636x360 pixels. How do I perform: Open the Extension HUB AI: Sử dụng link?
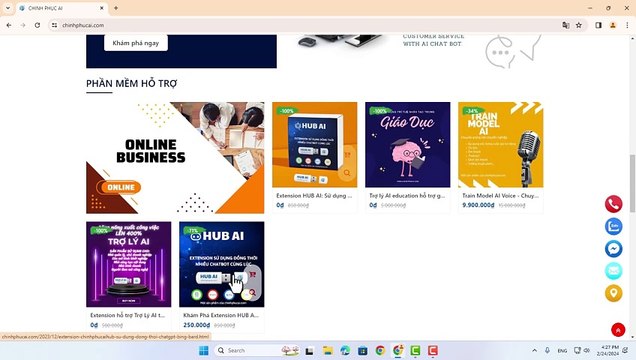[x=314, y=195]
